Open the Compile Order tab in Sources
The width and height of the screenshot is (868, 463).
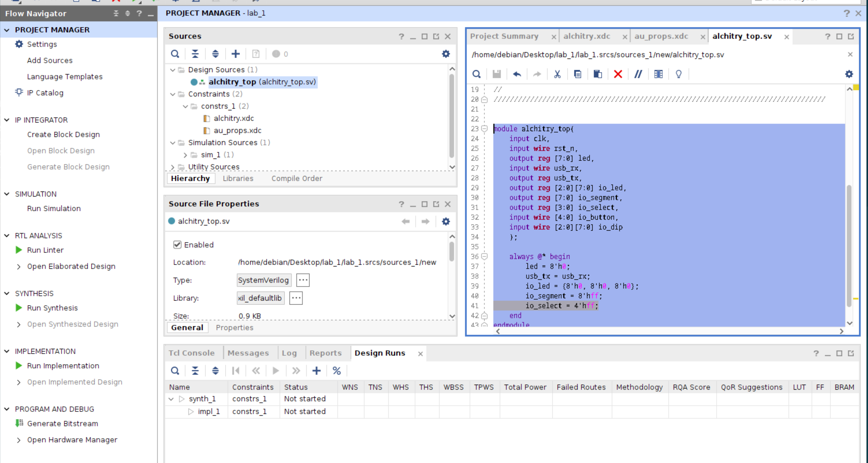coord(297,178)
